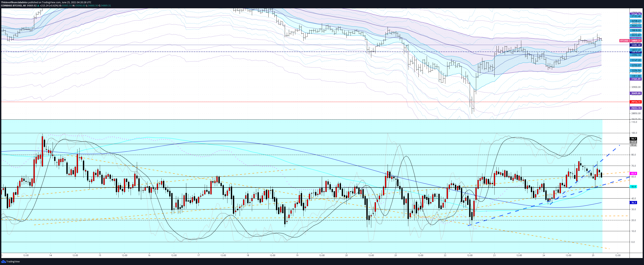Click the 34037.47 price label
The height and width of the screenshot is (265, 644).
click(x=636, y=50)
